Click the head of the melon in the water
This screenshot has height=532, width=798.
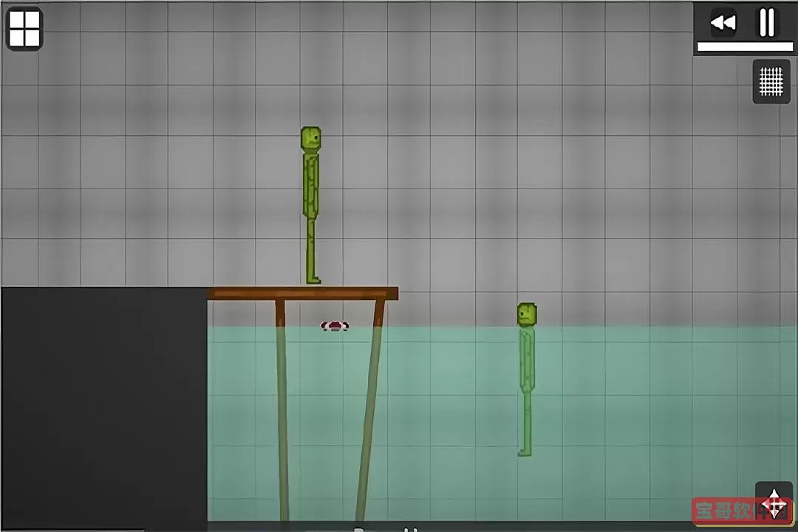click(x=527, y=314)
